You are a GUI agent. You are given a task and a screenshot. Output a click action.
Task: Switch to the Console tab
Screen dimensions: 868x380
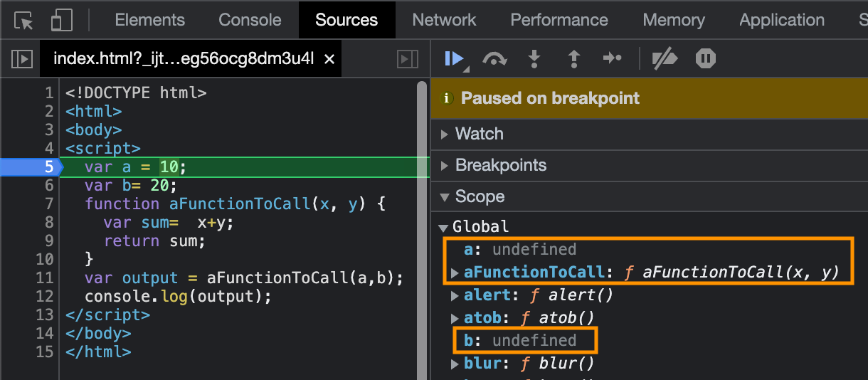point(250,20)
